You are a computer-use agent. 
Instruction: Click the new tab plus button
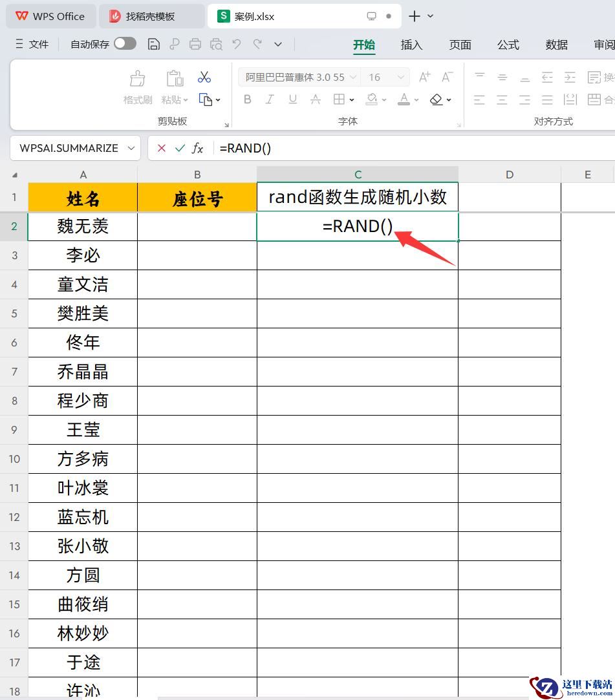(x=415, y=16)
